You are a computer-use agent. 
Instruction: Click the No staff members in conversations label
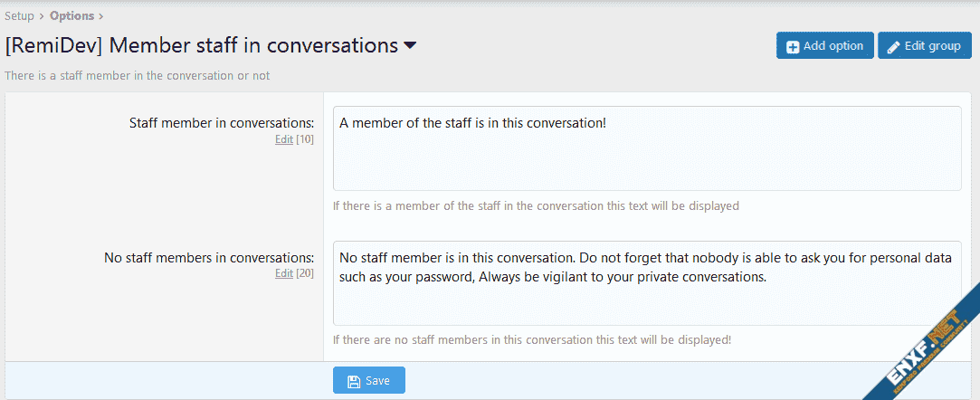tap(209, 258)
